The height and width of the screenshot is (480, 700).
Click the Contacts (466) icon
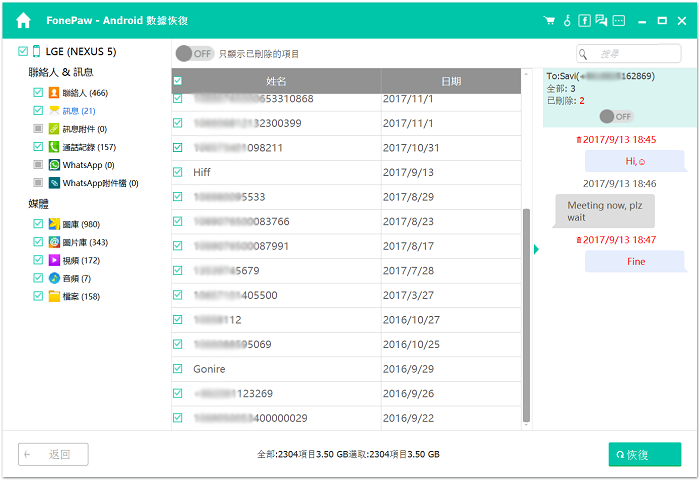(x=54, y=92)
